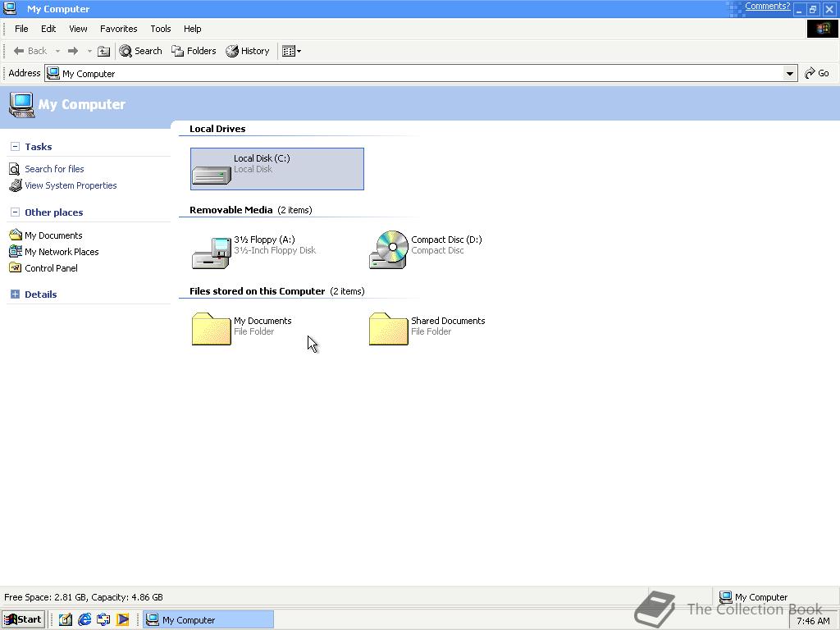Click the 3½ Floppy (A:) label text

[265, 240]
